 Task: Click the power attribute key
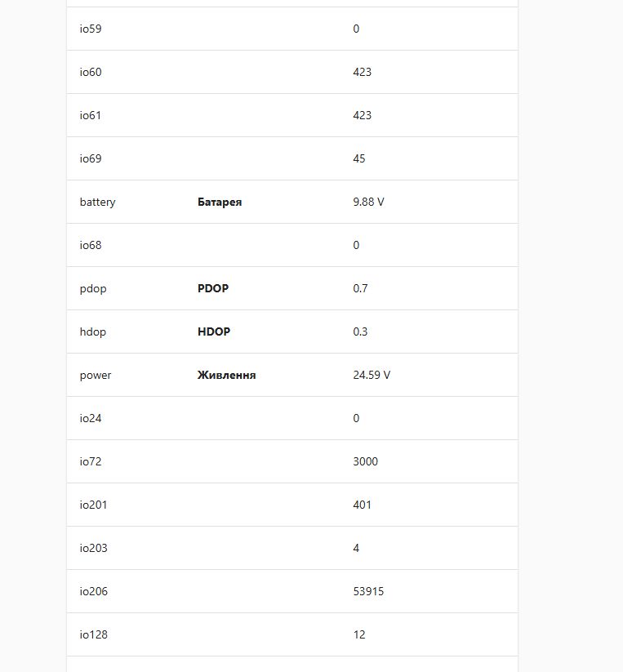click(x=96, y=375)
